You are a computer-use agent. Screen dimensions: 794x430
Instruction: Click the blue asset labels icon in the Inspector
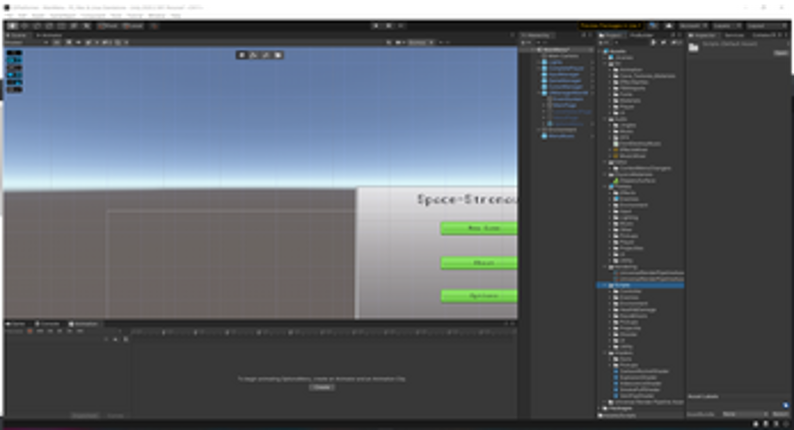click(785, 405)
